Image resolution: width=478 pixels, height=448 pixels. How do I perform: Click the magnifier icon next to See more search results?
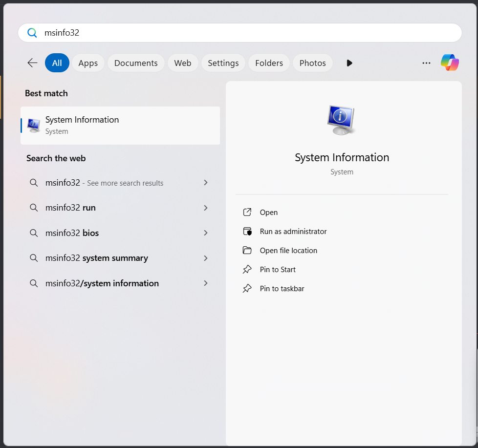tap(34, 183)
